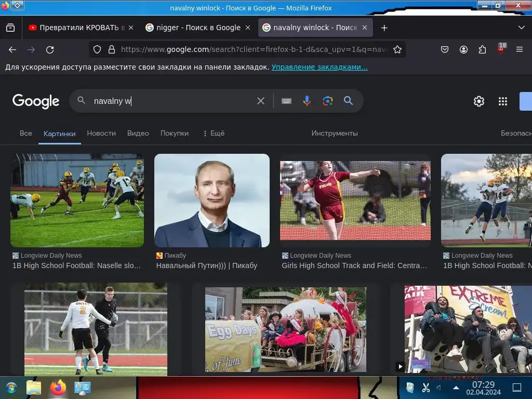Screen dimensions: 532x399
Task: Click in the Google search input field
Action: click(173, 101)
